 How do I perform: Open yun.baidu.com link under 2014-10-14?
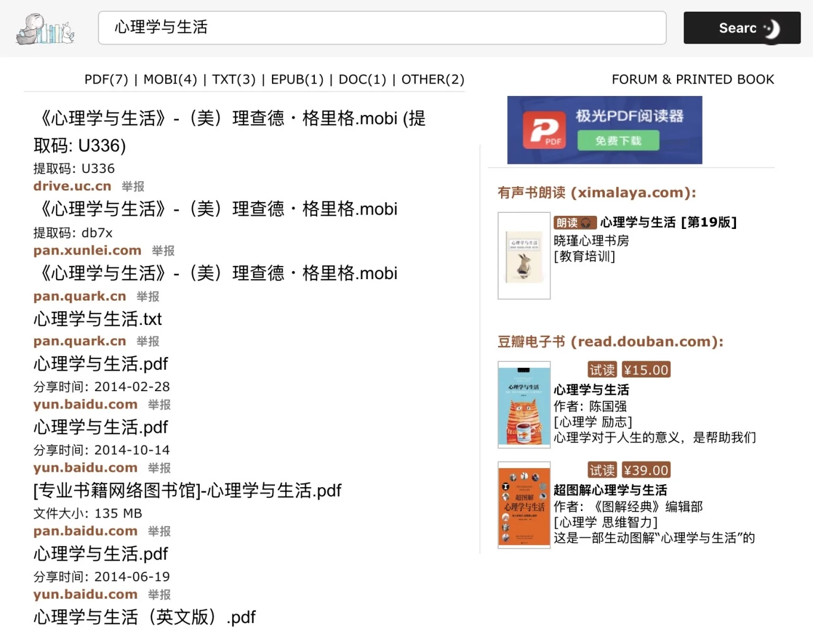click(x=85, y=467)
